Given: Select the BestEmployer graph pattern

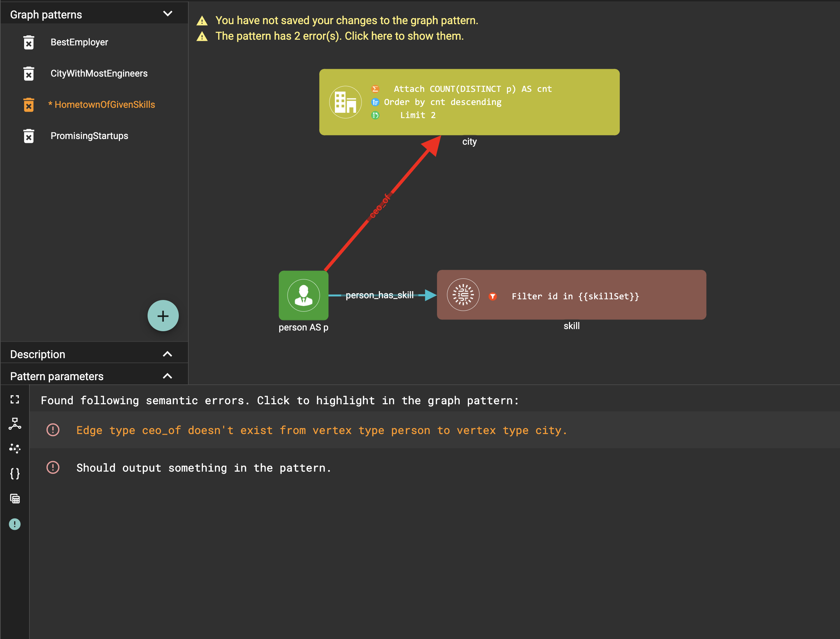Looking at the screenshot, I should pyautogui.click(x=80, y=42).
